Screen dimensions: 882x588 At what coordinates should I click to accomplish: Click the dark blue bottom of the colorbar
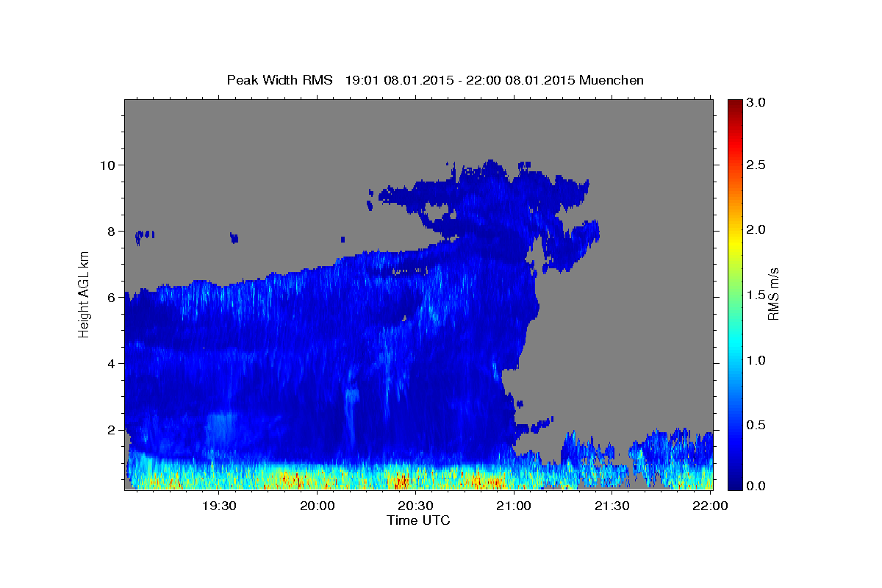click(734, 484)
